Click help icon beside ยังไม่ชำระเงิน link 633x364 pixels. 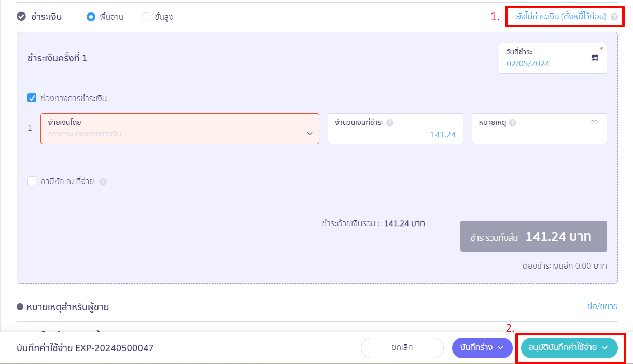point(614,17)
